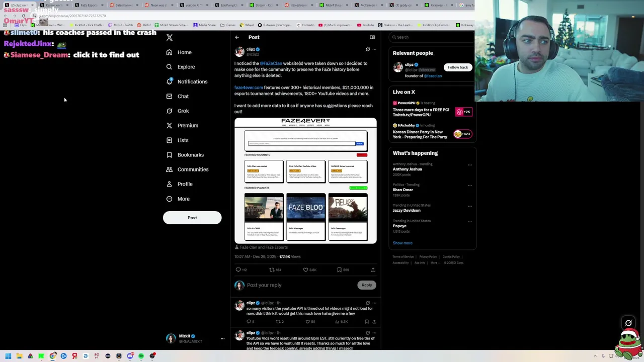Open Chat in X sidebar
Viewport: 644px width, 362px height.
pyautogui.click(x=177, y=96)
